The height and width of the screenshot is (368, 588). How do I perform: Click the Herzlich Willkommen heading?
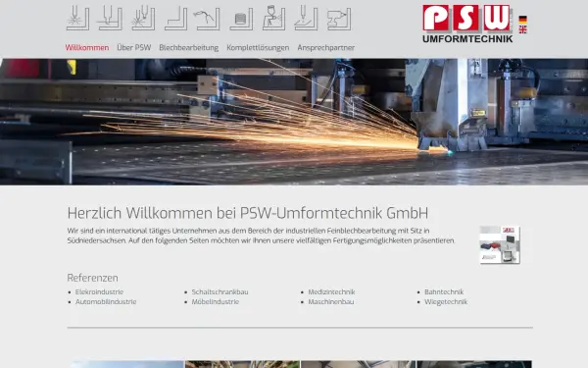248,213
